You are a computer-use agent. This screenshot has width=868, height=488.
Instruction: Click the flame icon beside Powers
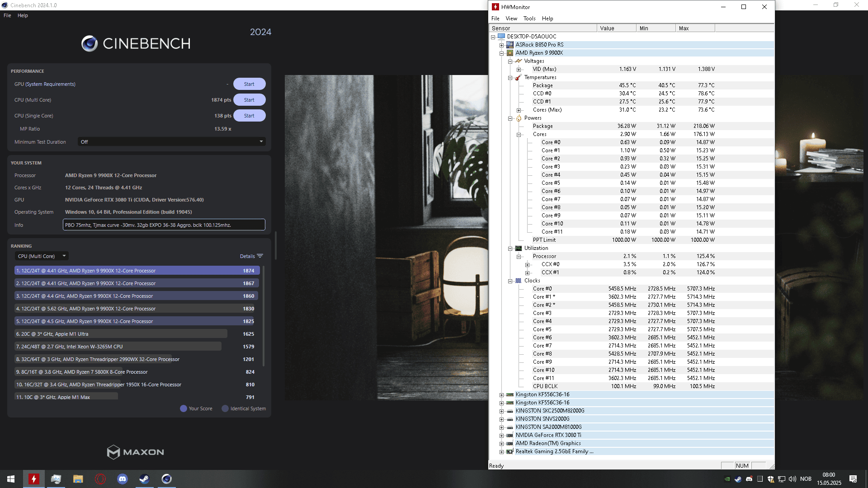click(519, 118)
